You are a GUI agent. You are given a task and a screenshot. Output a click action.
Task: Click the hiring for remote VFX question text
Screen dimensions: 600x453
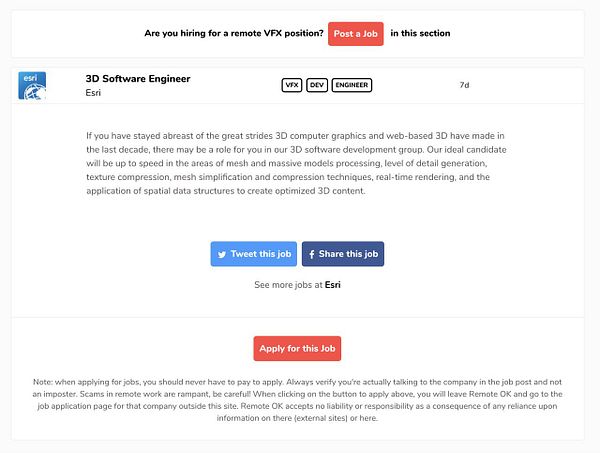(232, 33)
